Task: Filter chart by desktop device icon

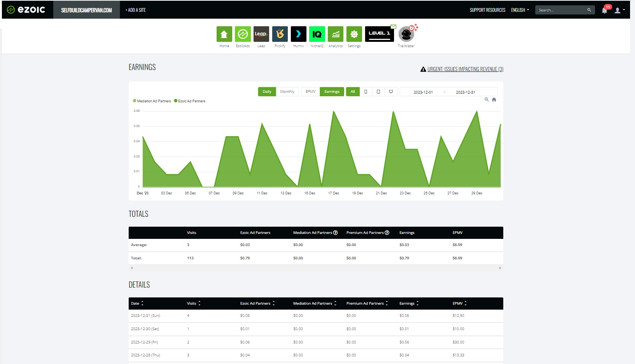Action: [x=391, y=92]
